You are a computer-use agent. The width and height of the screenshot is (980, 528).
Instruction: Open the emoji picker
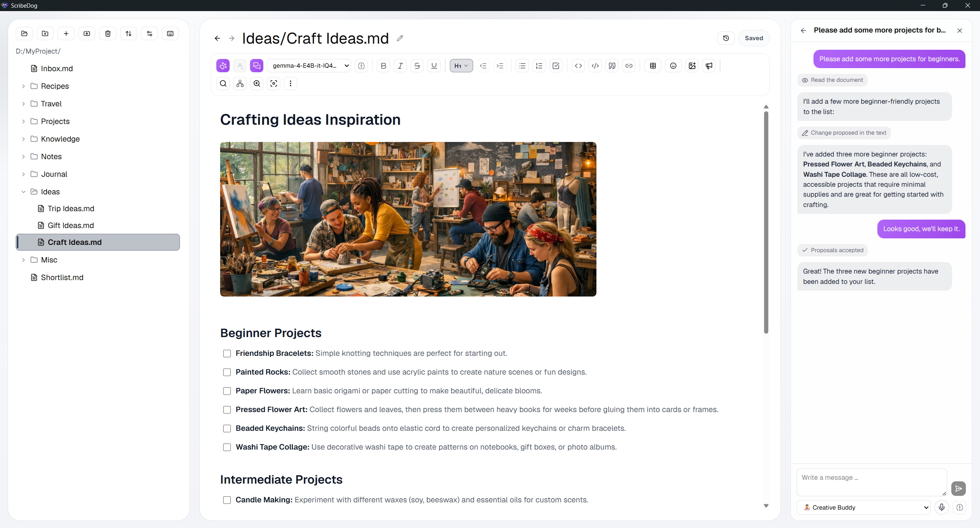(x=673, y=66)
